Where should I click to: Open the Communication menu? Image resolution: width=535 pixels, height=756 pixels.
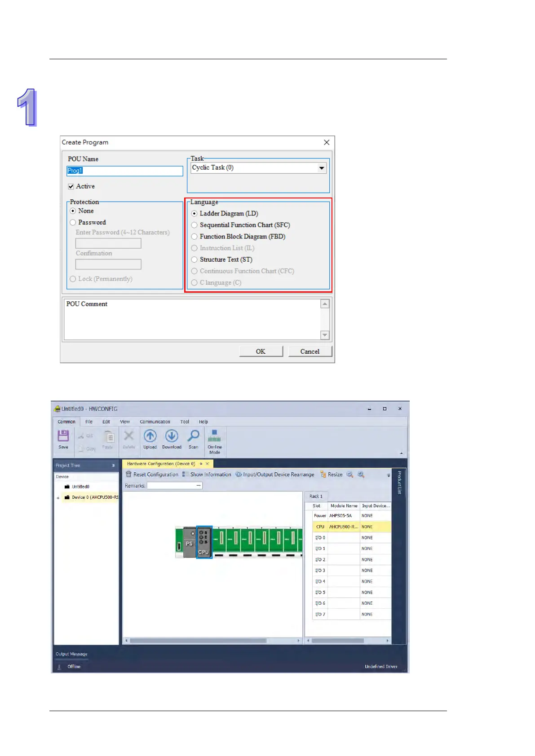tap(155, 422)
